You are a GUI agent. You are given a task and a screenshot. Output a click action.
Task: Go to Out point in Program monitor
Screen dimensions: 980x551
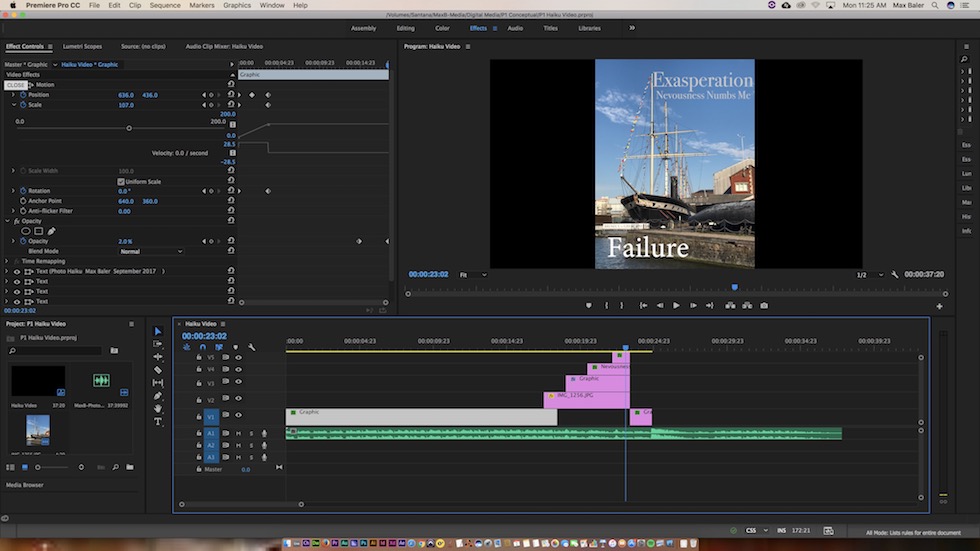coord(709,305)
